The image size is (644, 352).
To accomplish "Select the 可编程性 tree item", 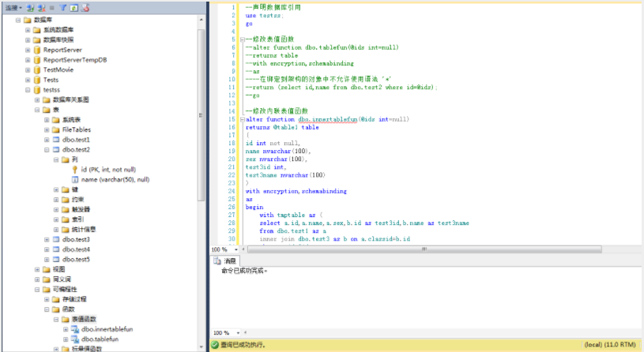I will click(65, 290).
